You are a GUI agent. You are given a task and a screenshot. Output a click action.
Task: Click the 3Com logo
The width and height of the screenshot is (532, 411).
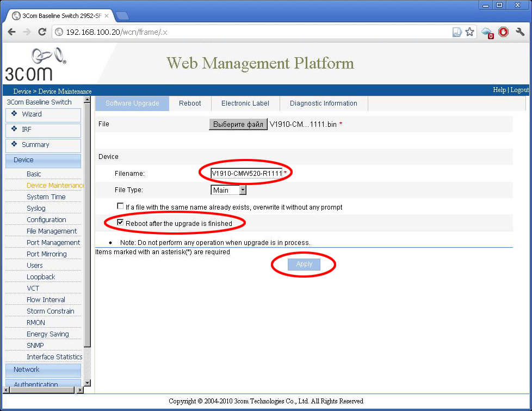(x=36, y=65)
